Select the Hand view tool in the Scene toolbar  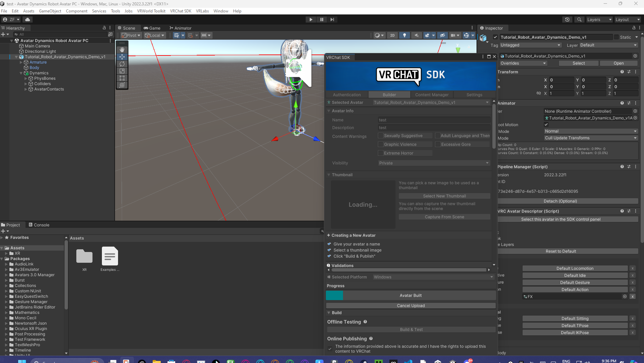click(122, 49)
